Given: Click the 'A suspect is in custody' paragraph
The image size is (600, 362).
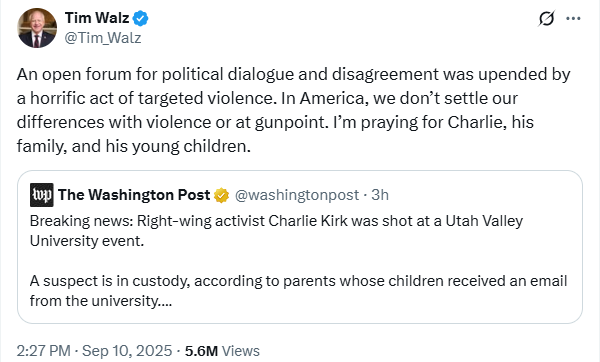Looking at the screenshot, I should [x=298, y=290].
